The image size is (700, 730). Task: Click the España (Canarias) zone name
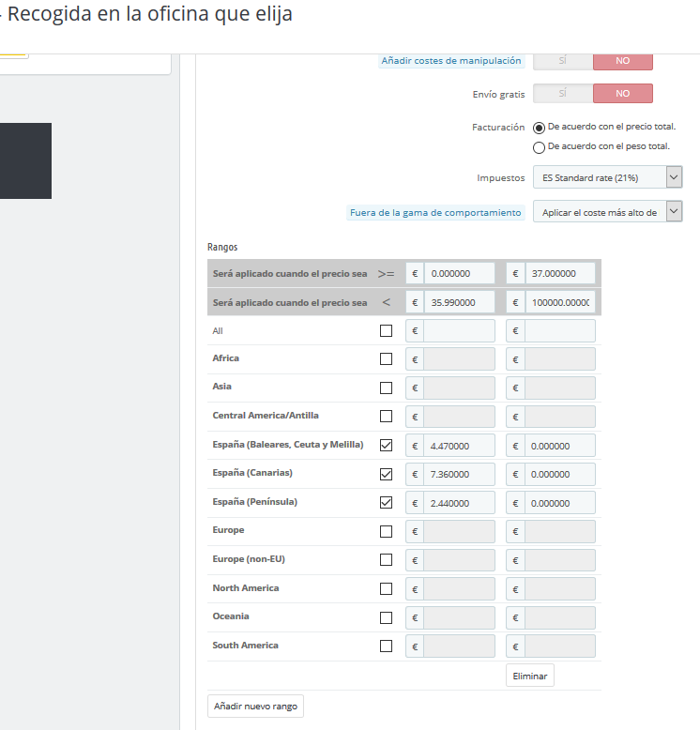click(x=252, y=473)
